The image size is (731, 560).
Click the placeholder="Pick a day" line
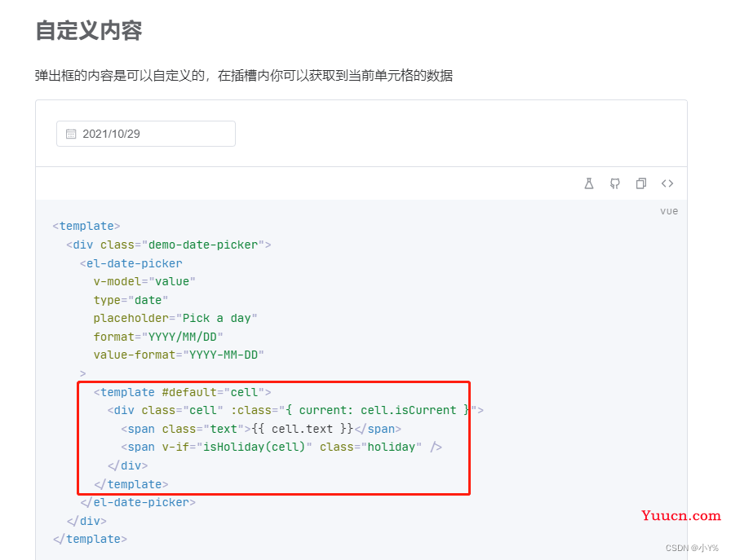(175, 318)
